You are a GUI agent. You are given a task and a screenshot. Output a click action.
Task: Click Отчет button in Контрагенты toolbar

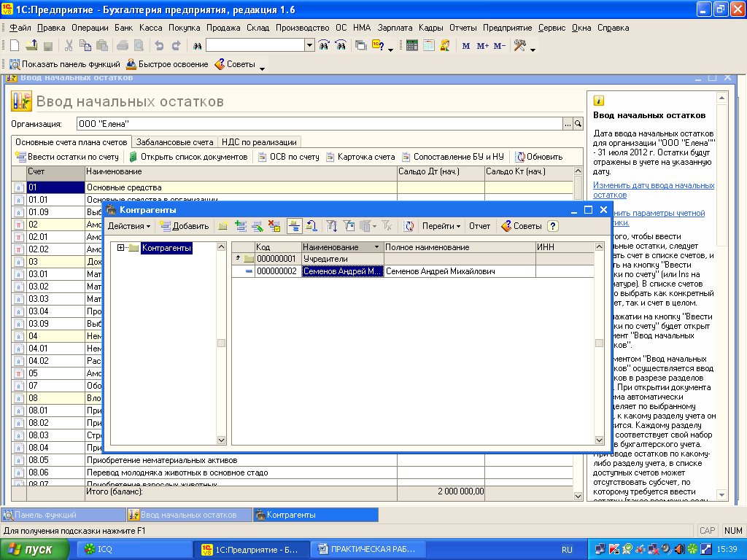(x=479, y=226)
